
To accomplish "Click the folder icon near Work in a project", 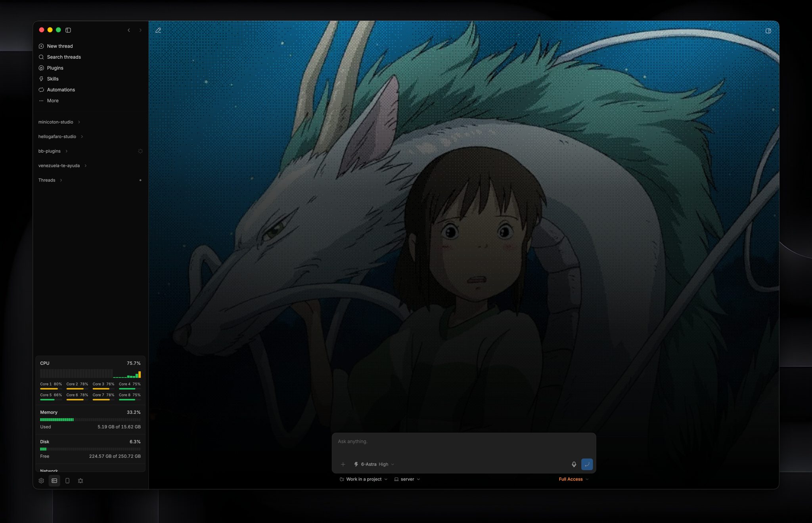I will point(342,479).
